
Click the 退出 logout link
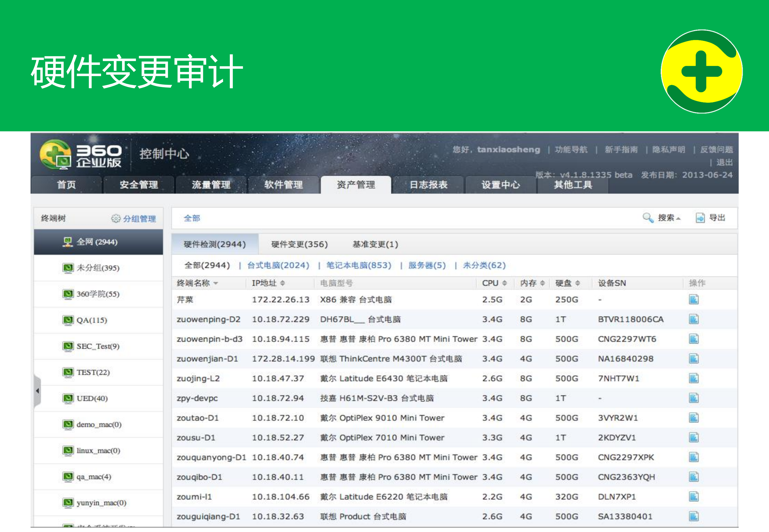[725, 162]
